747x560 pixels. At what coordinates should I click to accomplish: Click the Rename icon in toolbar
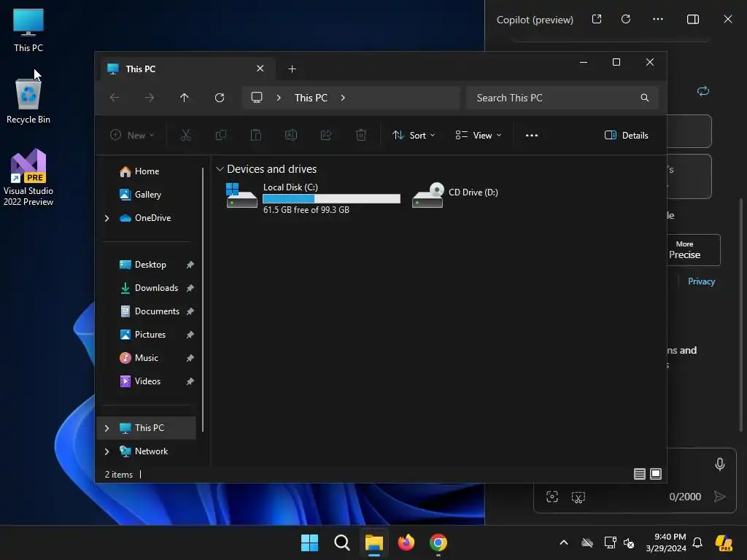coord(291,135)
